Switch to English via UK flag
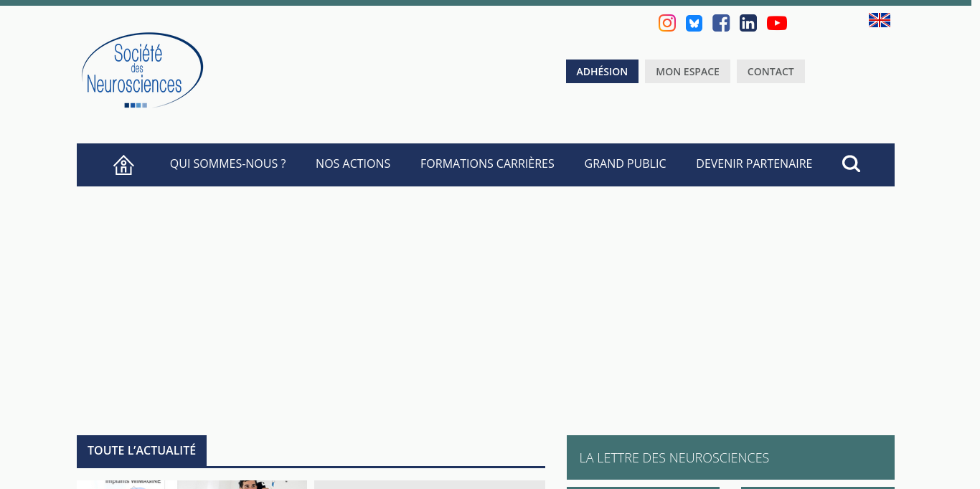Screen dimensions: 980x489 point(879,20)
